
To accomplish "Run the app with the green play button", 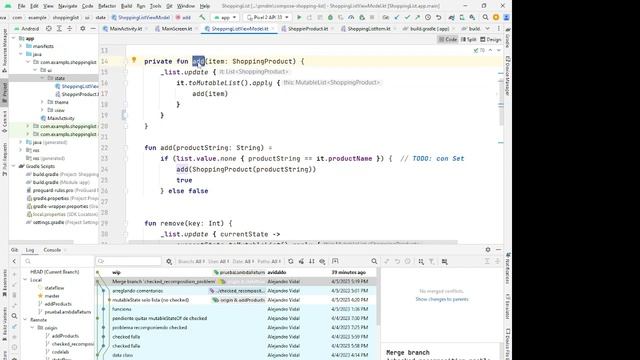I will [x=299, y=18].
